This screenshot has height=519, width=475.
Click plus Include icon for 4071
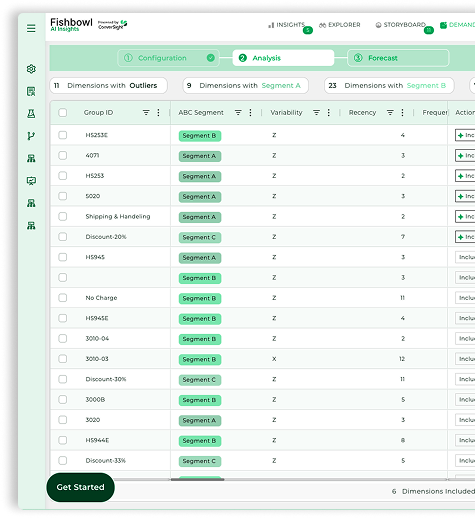click(x=461, y=156)
